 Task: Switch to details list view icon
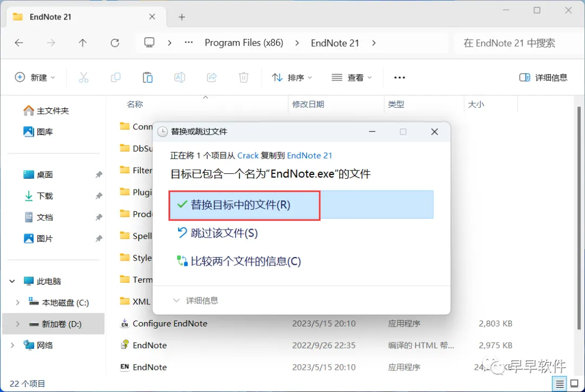click(x=560, y=383)
